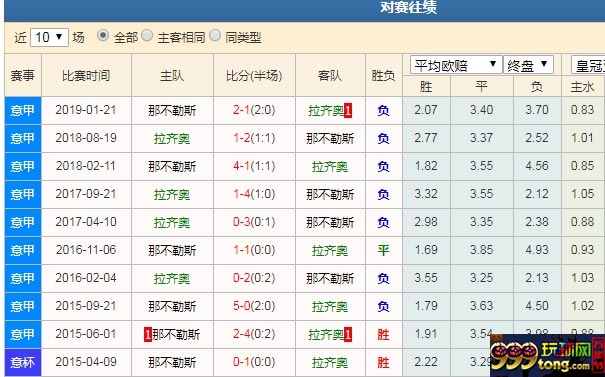Viewport: 605px width, 377px height.
Task: Click the date 2015-04-09 cell
Action: pos(86,362)
